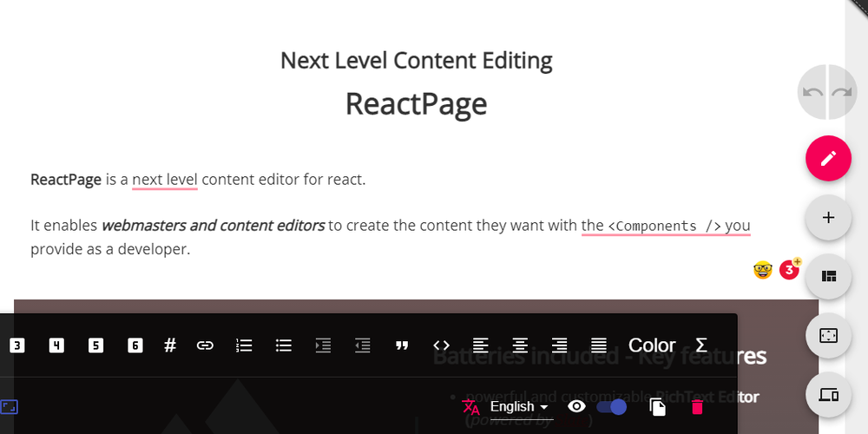Open the devices preview mode

[828, 395]
